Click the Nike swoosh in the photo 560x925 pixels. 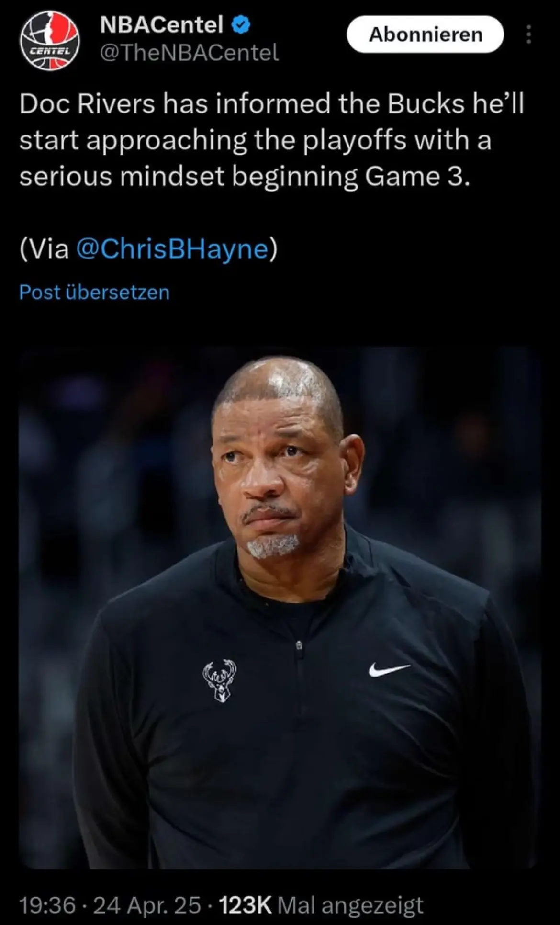tap(389, 669)
